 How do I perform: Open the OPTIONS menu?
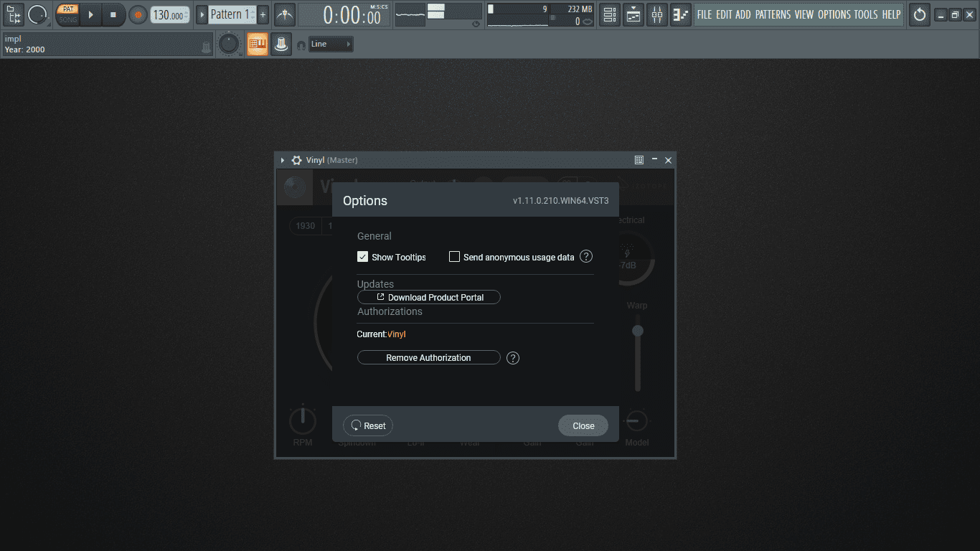tap(834, 14)
